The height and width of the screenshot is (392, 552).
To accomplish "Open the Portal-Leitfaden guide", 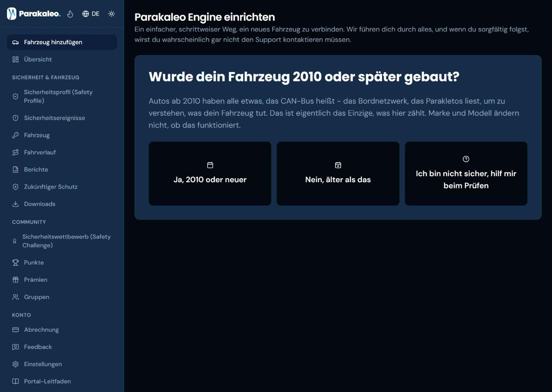I will point(62,382).
